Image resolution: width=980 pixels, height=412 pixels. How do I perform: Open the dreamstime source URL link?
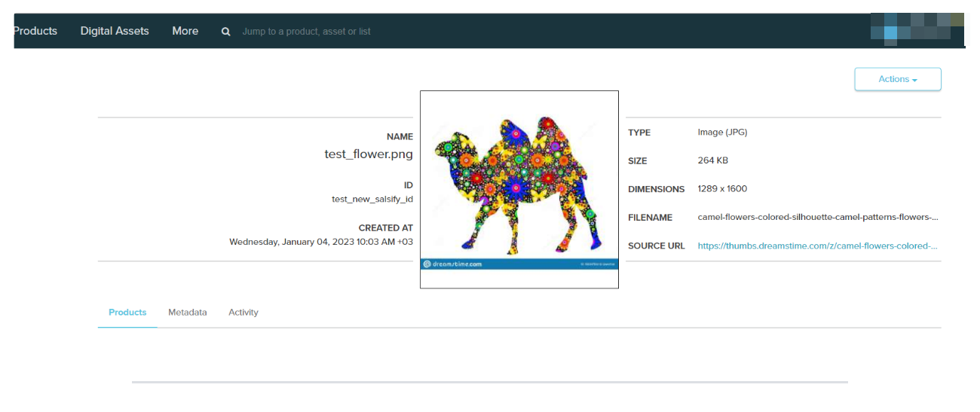[x=817, y=246]
